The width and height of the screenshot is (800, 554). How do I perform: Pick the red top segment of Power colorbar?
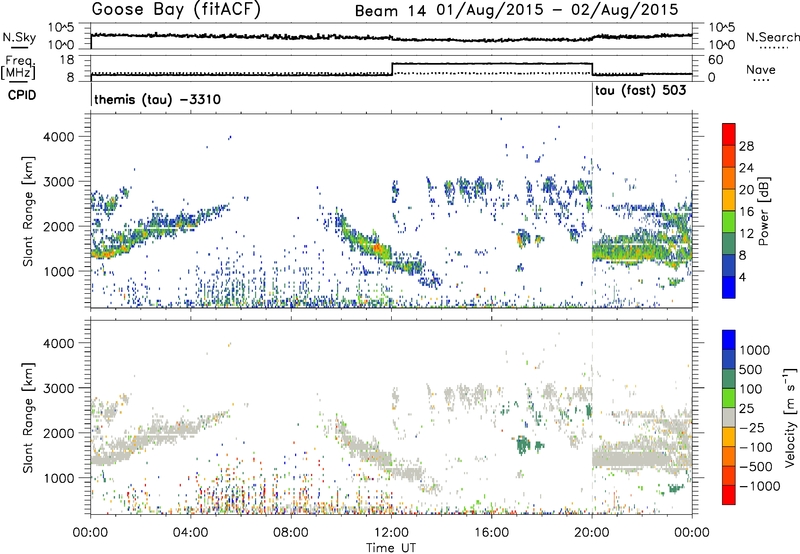[729, 134]
